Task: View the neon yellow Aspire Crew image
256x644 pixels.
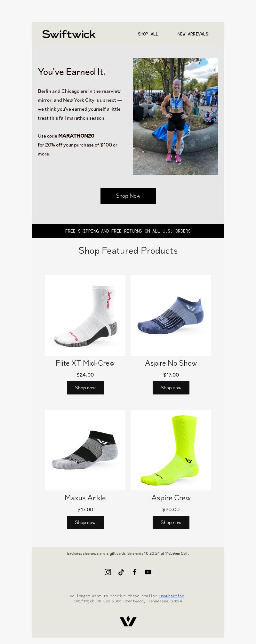Action: pos(171,450)
